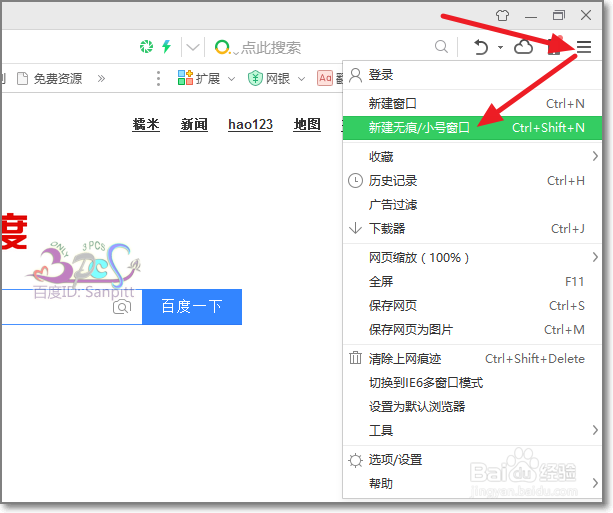Open the 工具 submenu
613x513 pixels.
pyautogui.click(x=472, y=430)
